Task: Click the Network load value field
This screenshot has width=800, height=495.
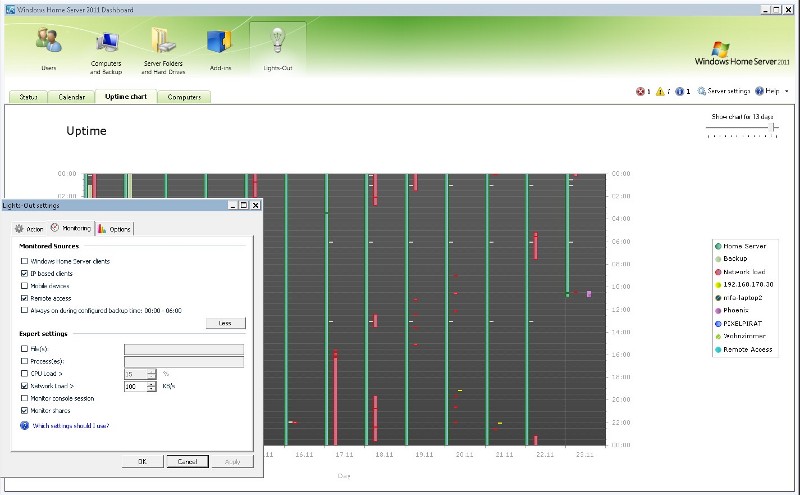Action: coord(135,387)
